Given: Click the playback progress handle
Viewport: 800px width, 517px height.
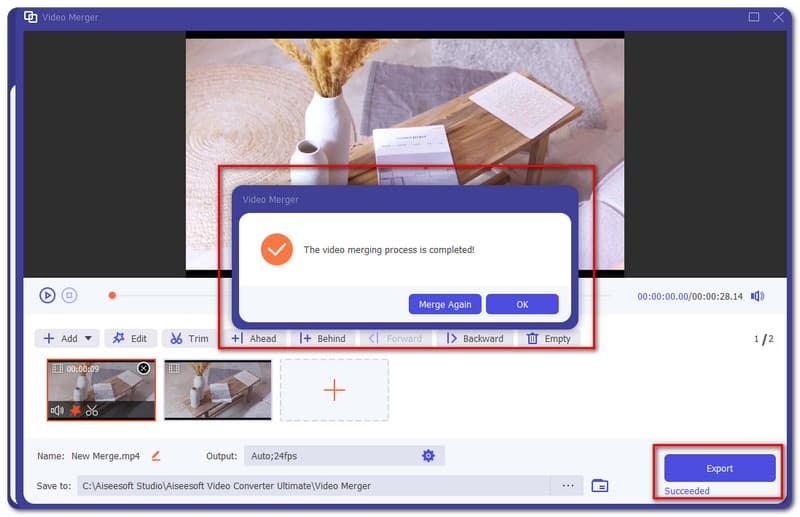Looking at the screenshot, I should coord(112,296).
